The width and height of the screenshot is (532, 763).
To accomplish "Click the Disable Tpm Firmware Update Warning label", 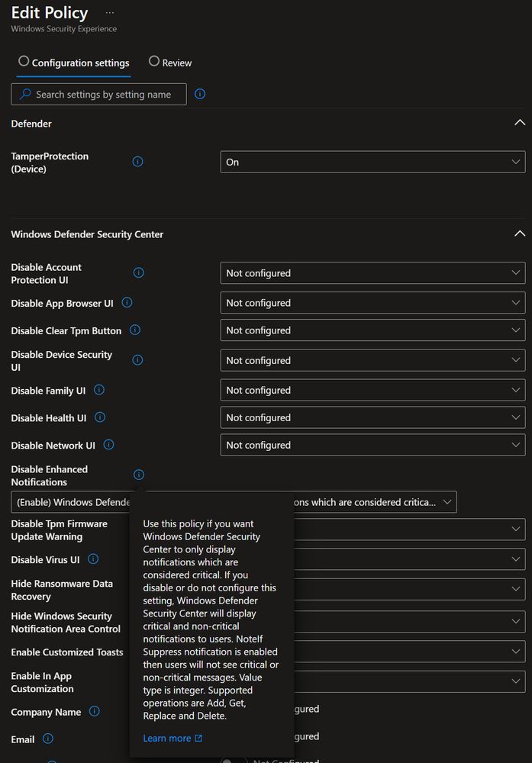I will (x=60, y=530).
